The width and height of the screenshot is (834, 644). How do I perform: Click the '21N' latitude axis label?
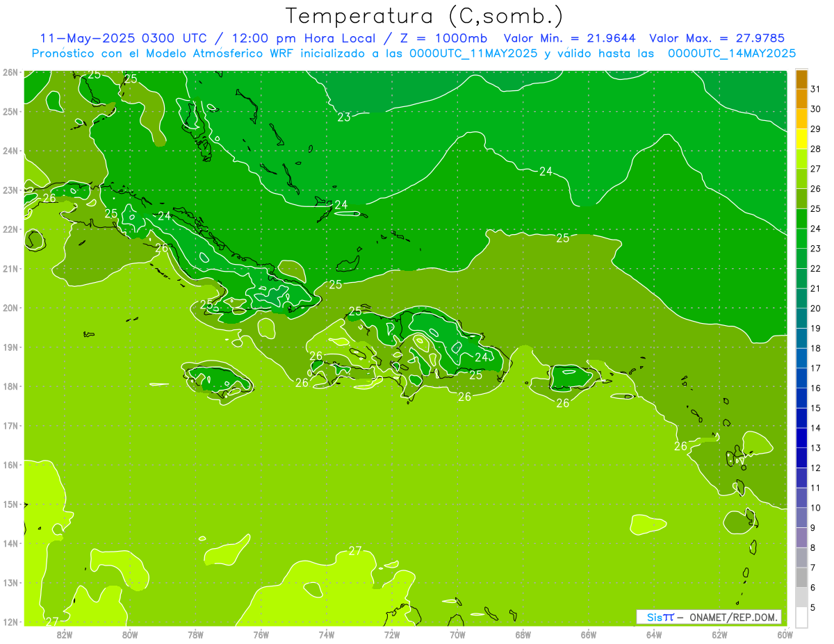click(10, 269)
